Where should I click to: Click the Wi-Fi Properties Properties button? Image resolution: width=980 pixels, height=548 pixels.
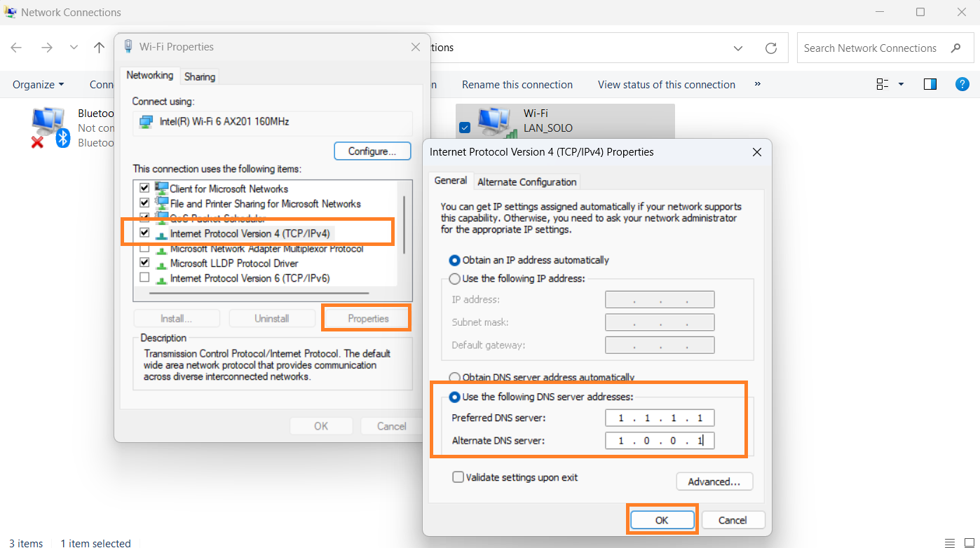[368, 318]
